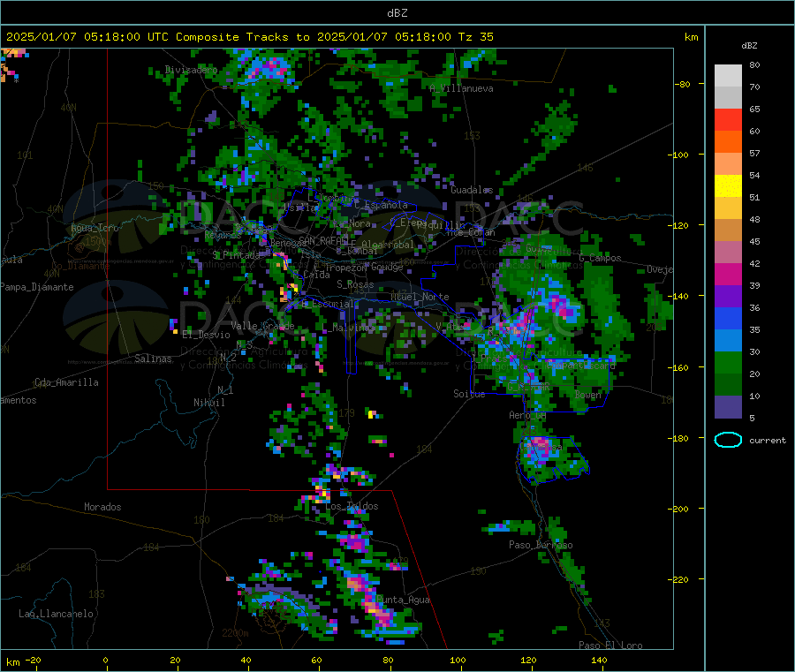Click the 'Valle_Grande' place label

click(262, 326)
